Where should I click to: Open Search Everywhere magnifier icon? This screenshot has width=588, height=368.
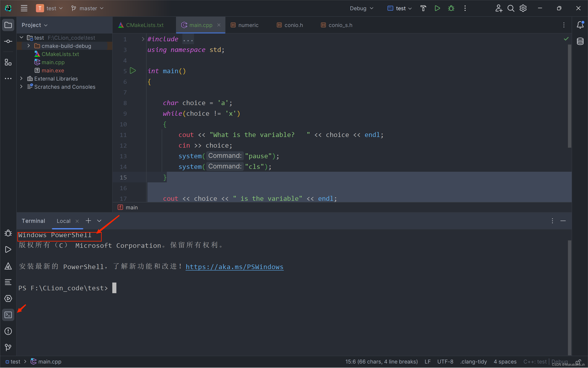(x=511, y=8)
